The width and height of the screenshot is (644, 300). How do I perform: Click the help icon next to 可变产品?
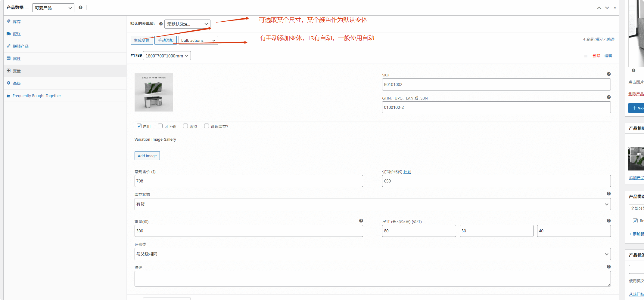click(x=80, y=8)
